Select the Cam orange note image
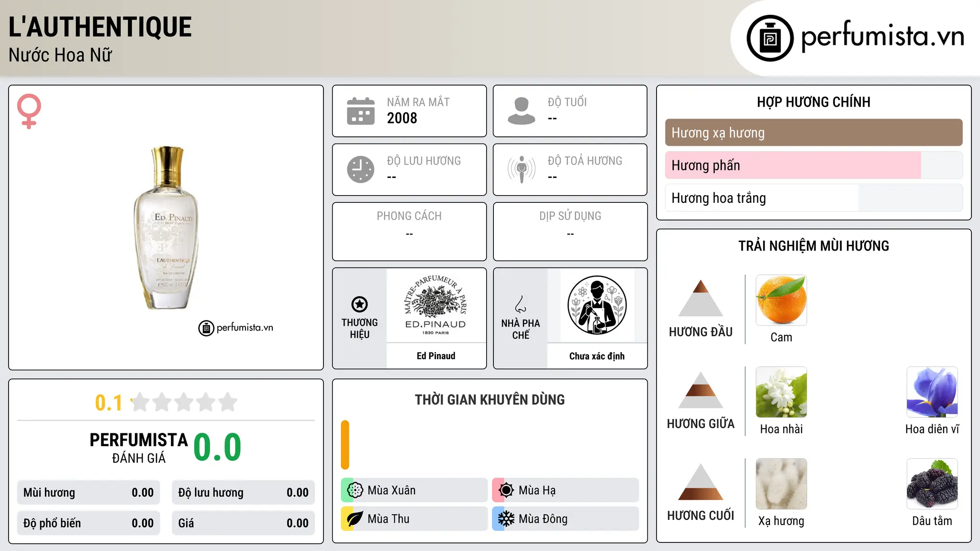980x551 pixels. 781,300
